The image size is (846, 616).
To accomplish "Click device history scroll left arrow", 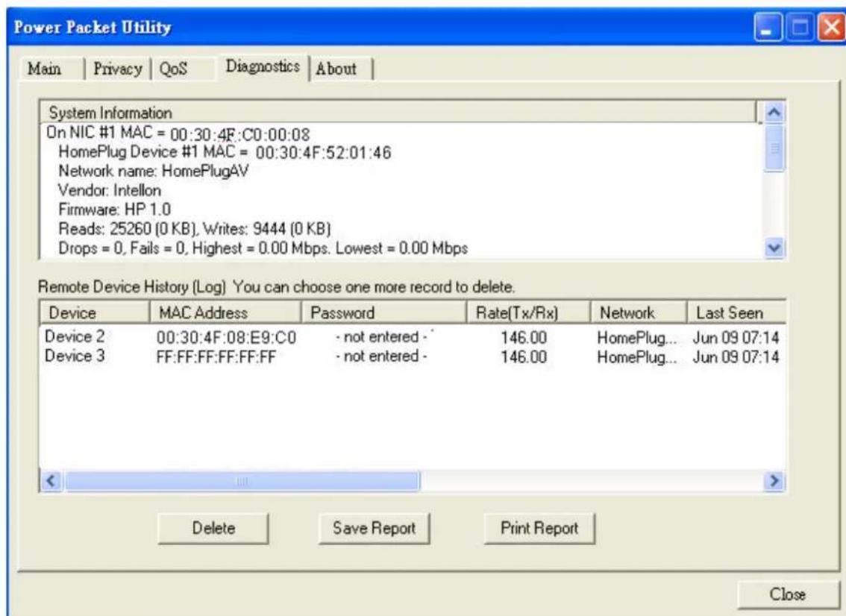I will pyautogui.click(x=51, y=480).
